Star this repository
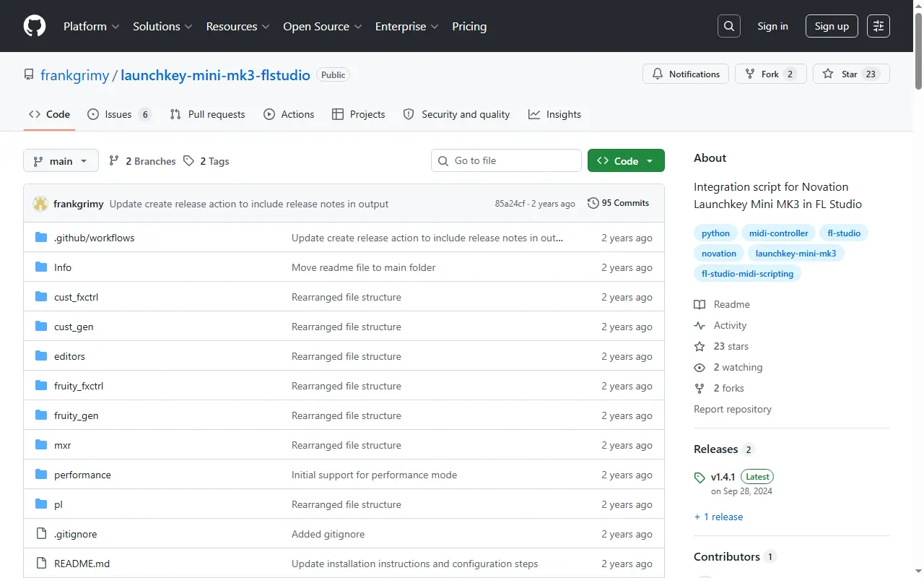The width and height of the screenshot is (924, 578). point(851,74)
